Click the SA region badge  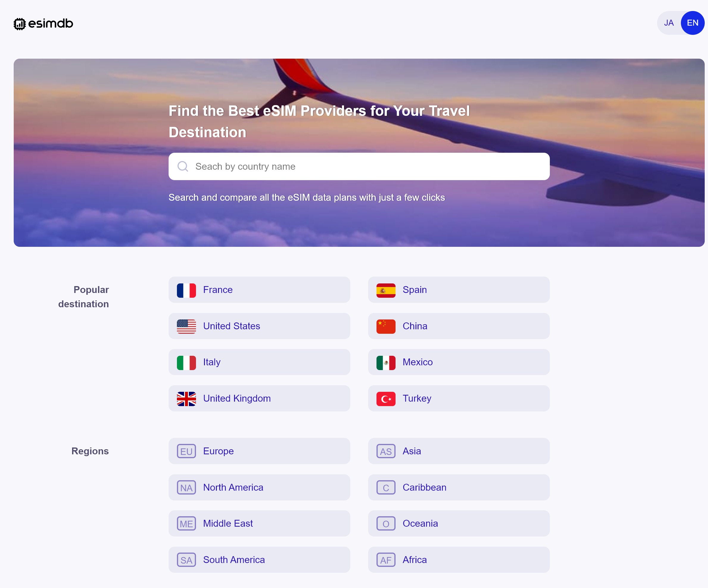(186, 560)
